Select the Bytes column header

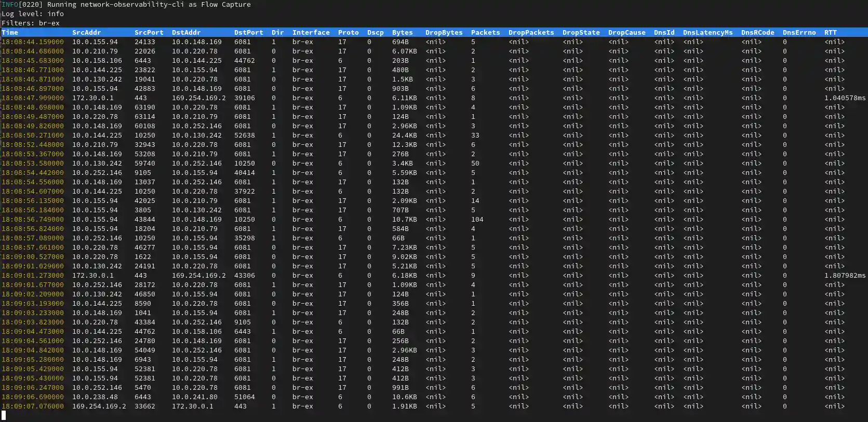(402, 32)
